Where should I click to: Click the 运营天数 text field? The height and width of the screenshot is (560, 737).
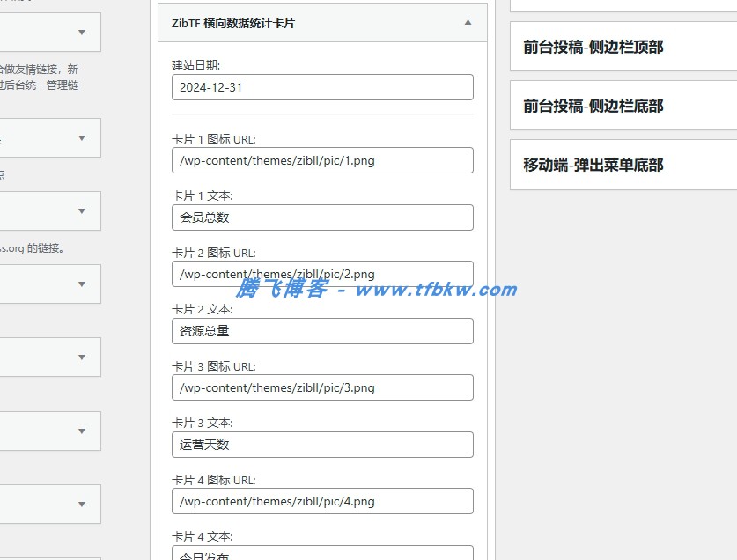click(321, 445)
